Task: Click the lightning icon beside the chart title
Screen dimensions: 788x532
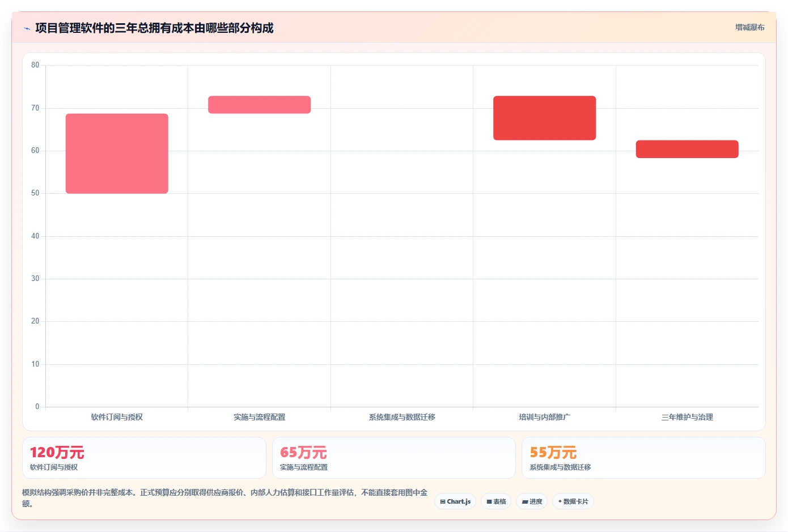Action: (27, 28)
